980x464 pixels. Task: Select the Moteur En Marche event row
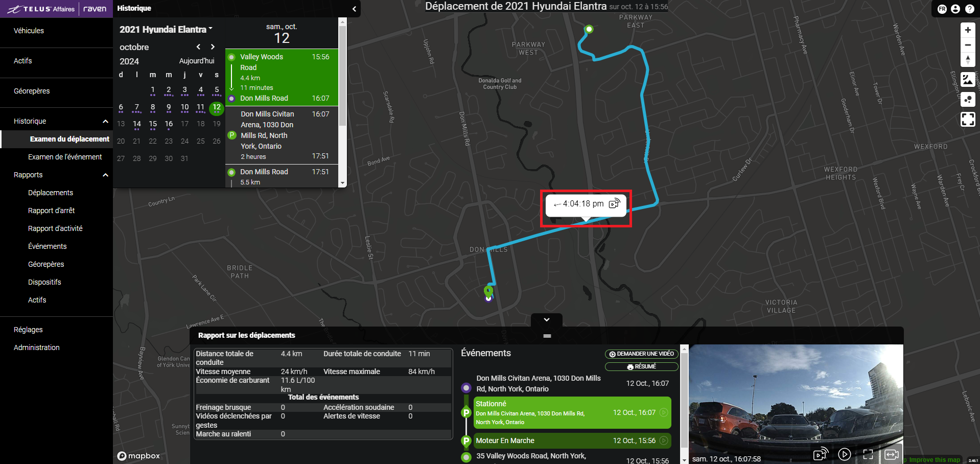coord(572,440)
